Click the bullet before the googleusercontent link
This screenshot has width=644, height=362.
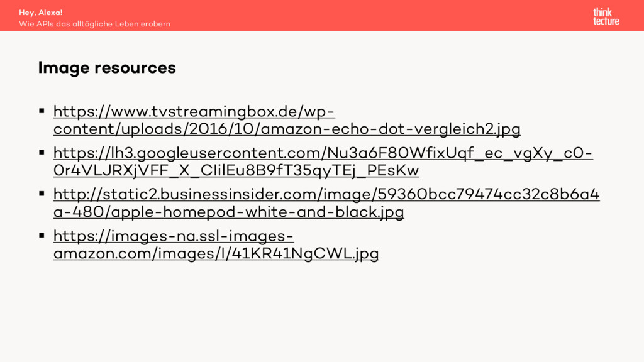[42, 153]
